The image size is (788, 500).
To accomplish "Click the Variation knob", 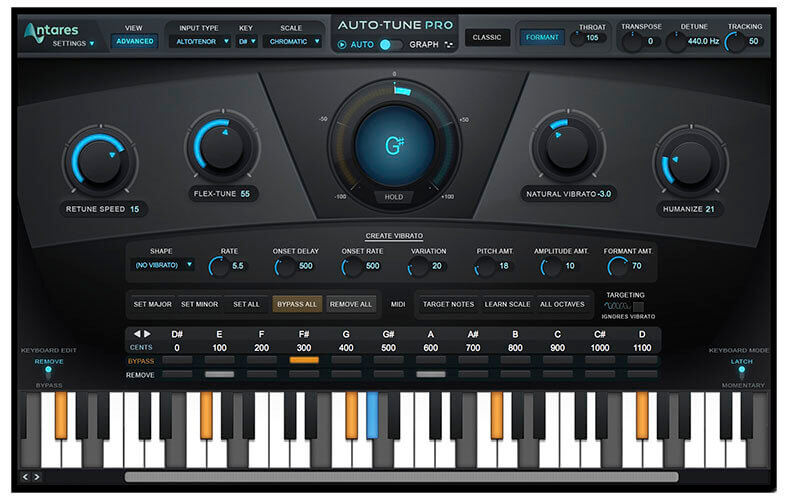I will point(418,266).
